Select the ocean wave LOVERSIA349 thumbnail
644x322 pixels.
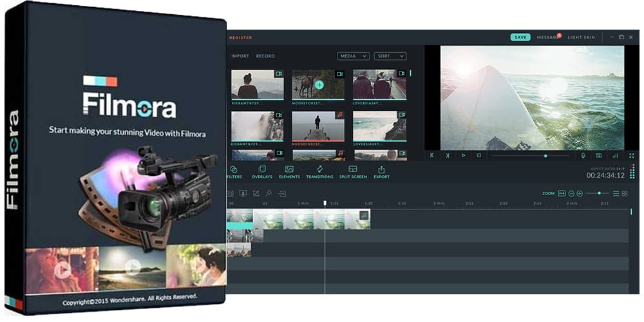[379, 126]
